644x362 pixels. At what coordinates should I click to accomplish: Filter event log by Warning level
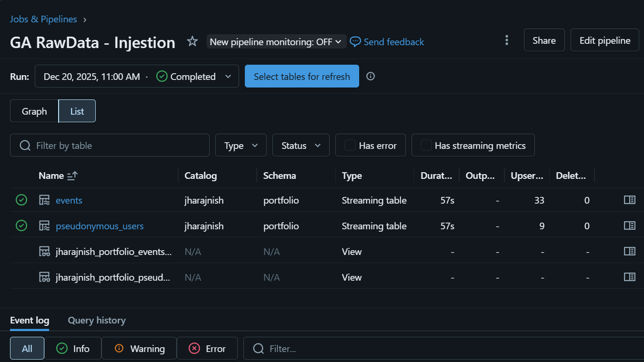coord(139,349)
